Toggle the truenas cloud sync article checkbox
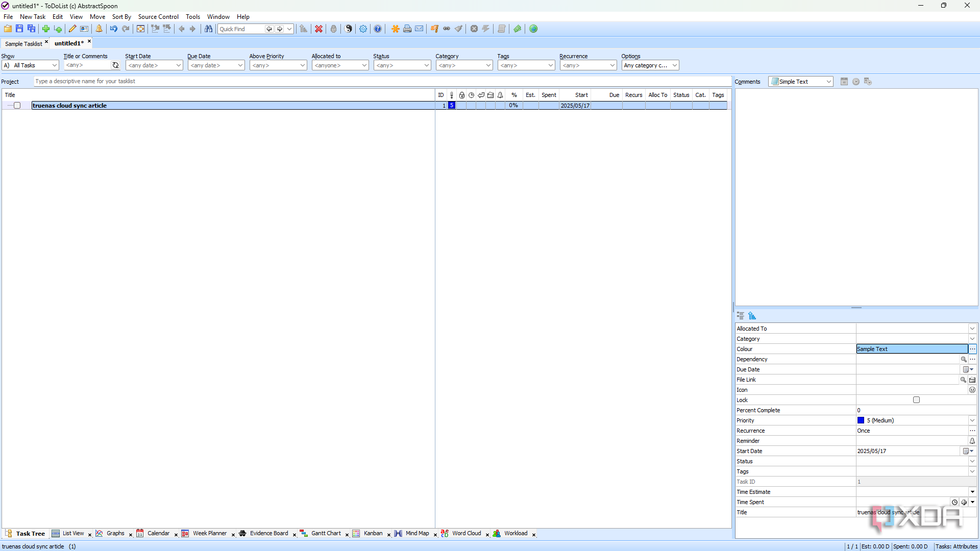The image size is (980, 551). point(17,106)
